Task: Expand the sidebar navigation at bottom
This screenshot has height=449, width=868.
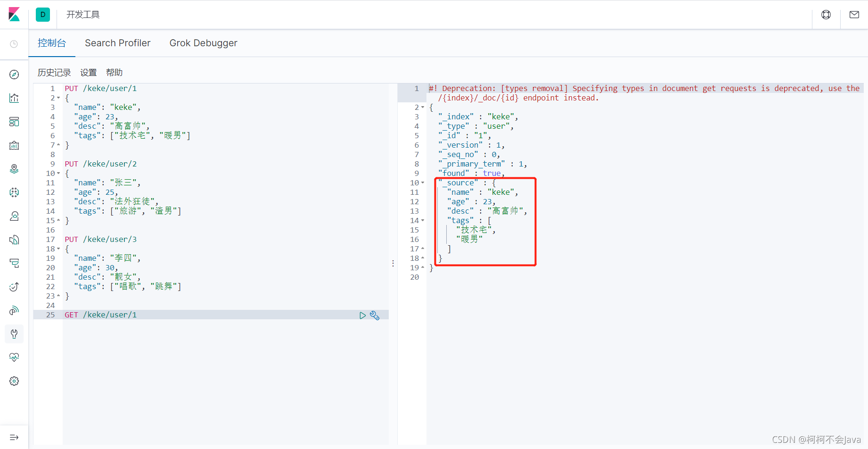Action: click(14, 437)
